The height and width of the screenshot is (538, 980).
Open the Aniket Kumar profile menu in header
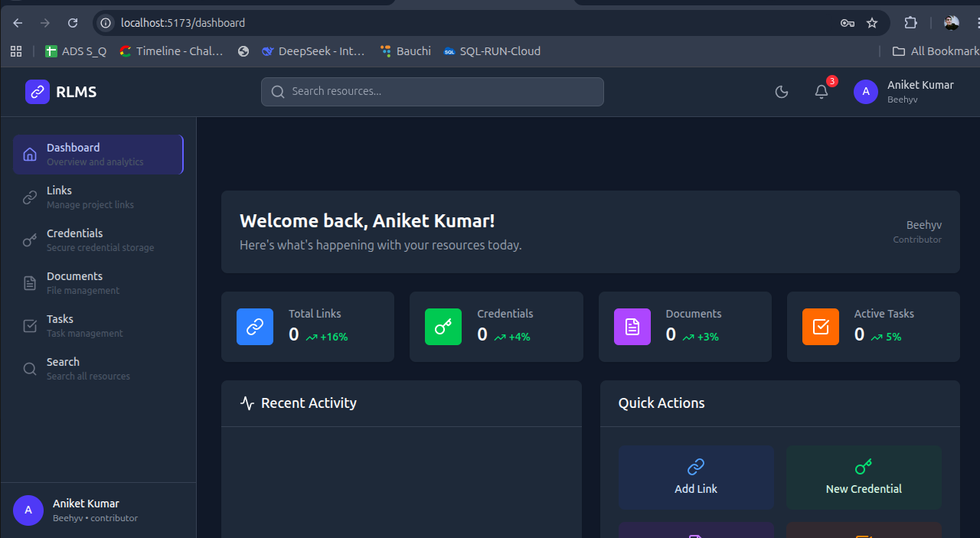904,92
